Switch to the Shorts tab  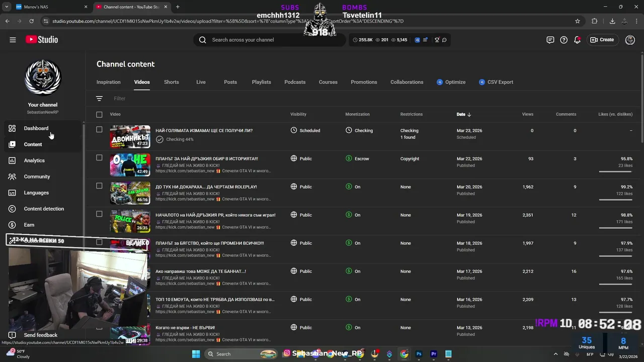pyautogui.click(x=172, y=82)
